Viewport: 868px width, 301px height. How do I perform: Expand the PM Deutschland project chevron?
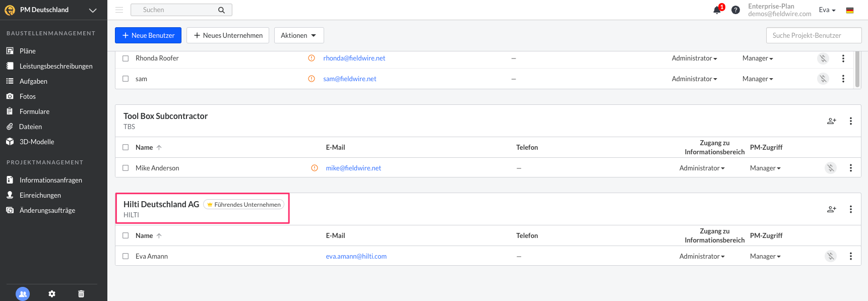(x=93, y=10)
